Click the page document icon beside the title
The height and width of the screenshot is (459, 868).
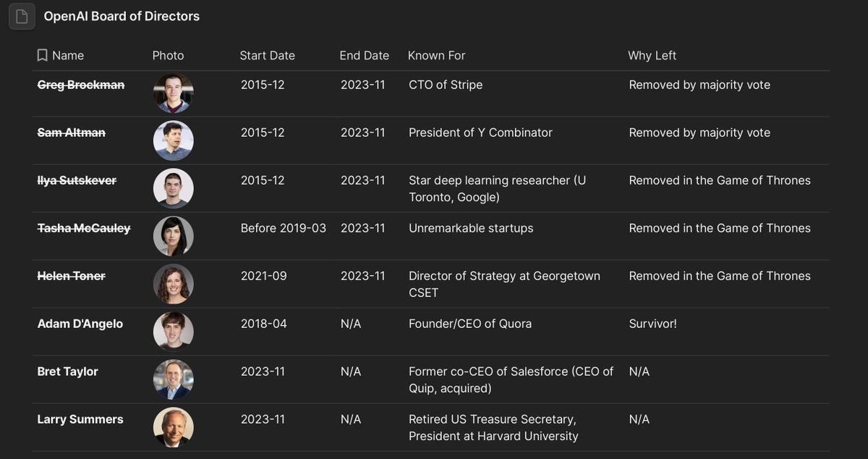[22, 17]
